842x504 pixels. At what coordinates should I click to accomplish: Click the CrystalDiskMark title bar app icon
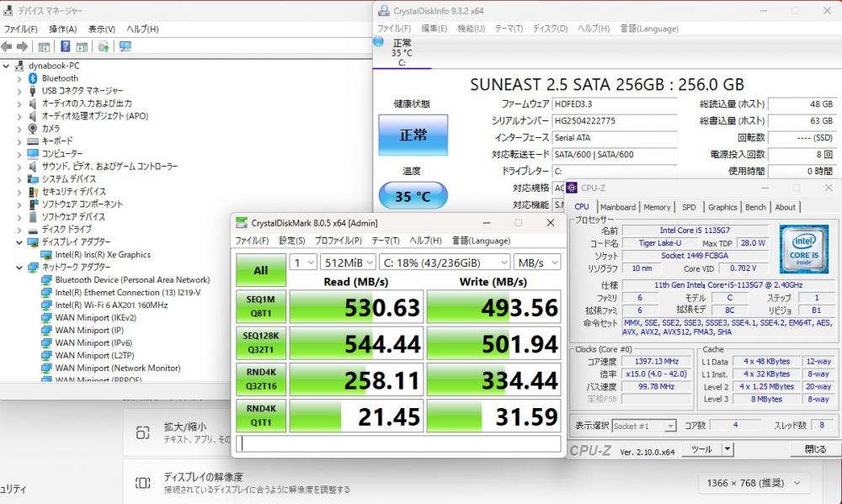(242, 223)
